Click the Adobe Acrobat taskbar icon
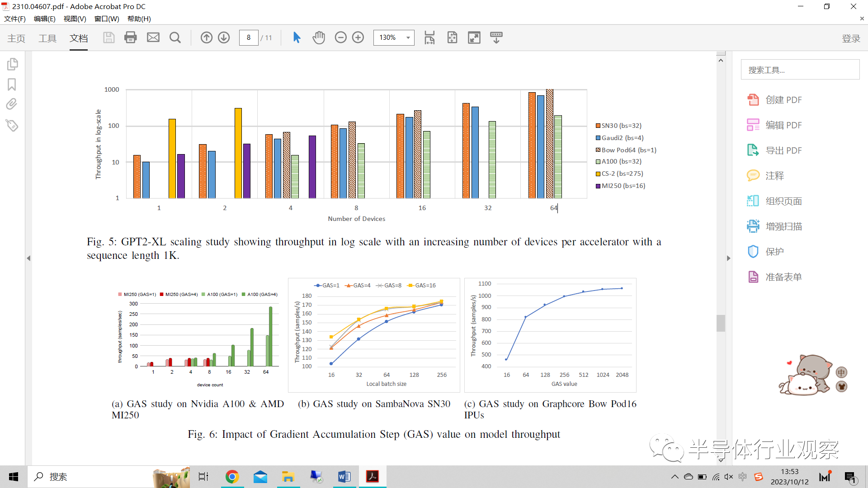 [x=373, y=477]
